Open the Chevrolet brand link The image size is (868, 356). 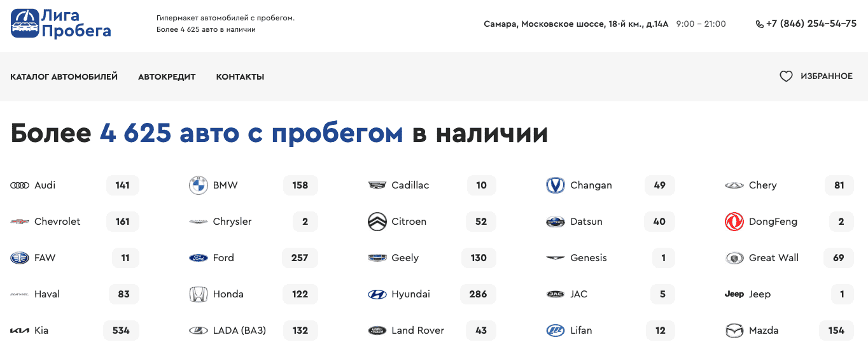57,222
